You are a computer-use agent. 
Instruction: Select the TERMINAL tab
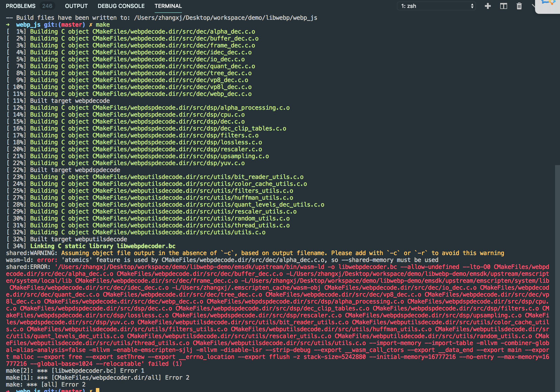click(168, 6)
